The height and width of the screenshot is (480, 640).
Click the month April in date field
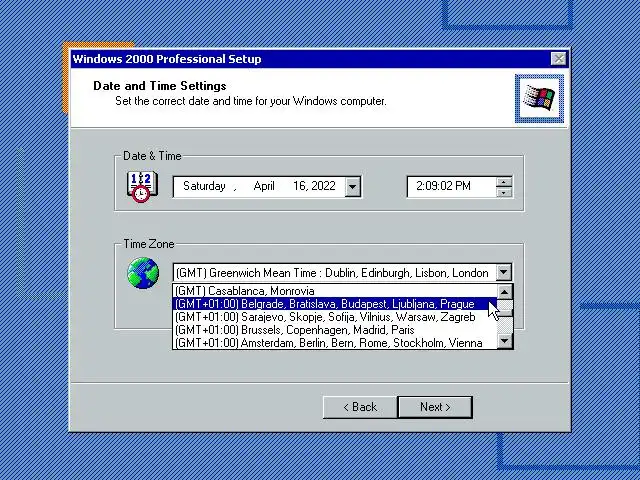[264, 186]
